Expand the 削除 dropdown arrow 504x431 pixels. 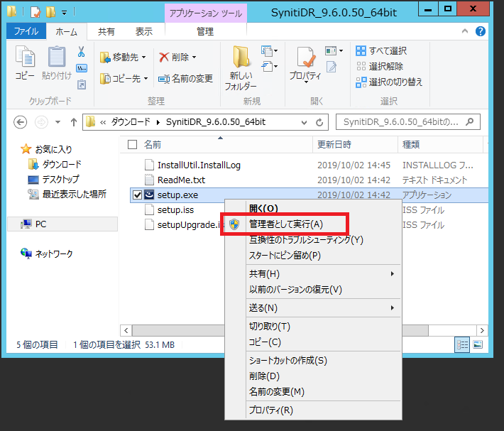tap(194, 58)
